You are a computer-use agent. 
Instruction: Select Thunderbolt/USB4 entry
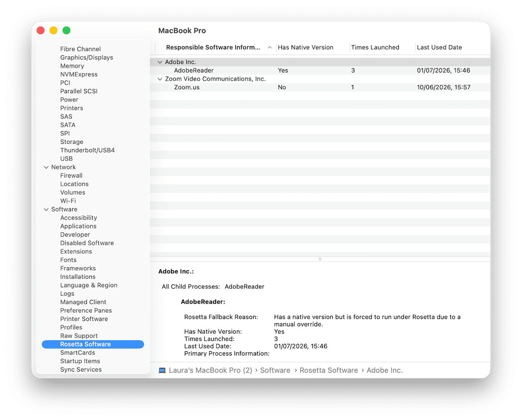click(88, 151)
